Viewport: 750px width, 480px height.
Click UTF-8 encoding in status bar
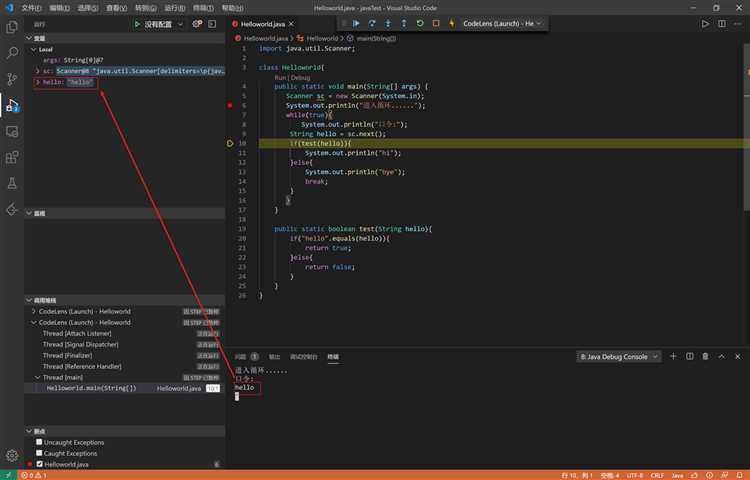(635, 475)
